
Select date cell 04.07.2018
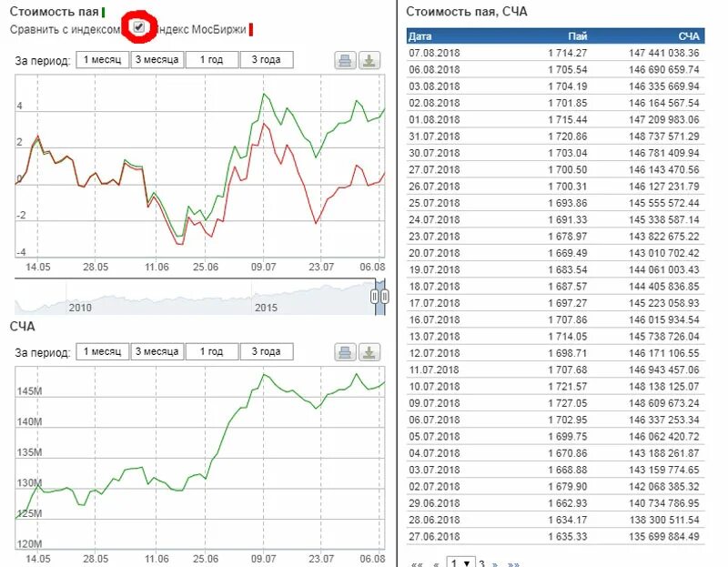[x=434, y=453]
